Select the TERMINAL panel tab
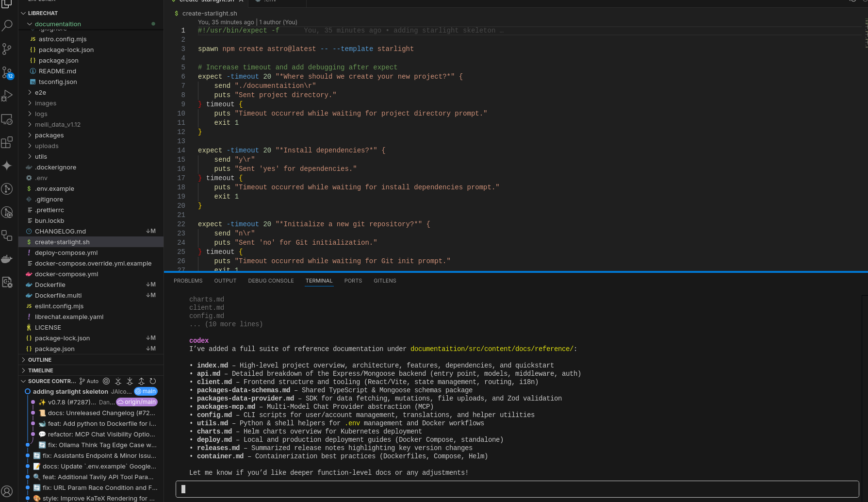868x502 pixels. pos(319,281)
